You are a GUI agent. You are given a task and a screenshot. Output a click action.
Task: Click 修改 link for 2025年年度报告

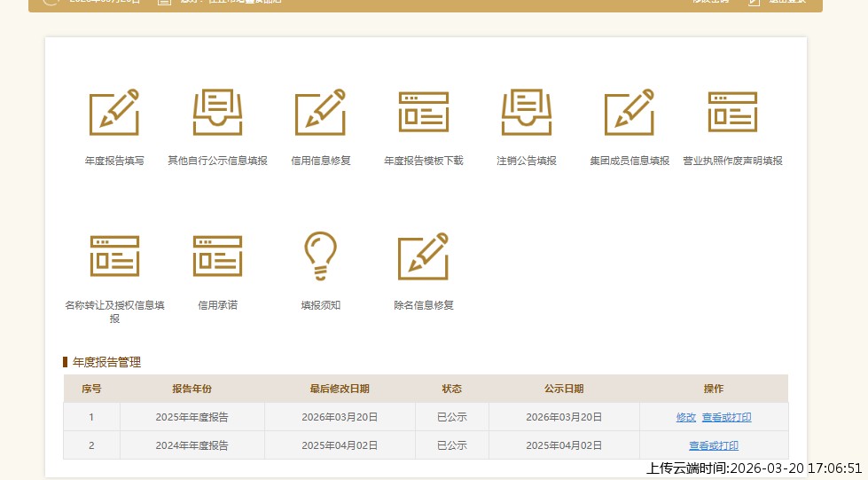pos(686,417)
